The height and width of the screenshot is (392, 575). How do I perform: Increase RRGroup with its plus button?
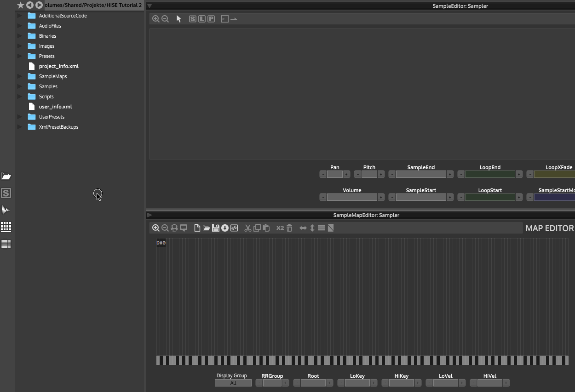pyautogui.click(x=285, y=382)
